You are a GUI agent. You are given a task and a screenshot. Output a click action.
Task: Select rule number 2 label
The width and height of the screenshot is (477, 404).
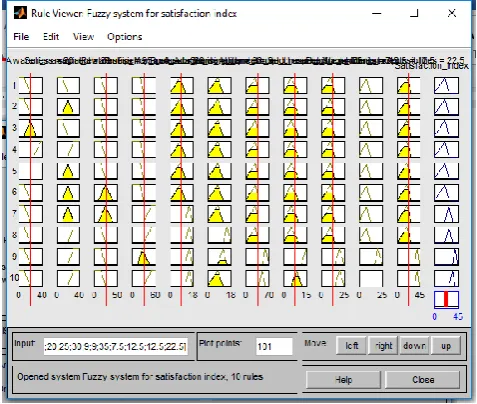(14, 106)
